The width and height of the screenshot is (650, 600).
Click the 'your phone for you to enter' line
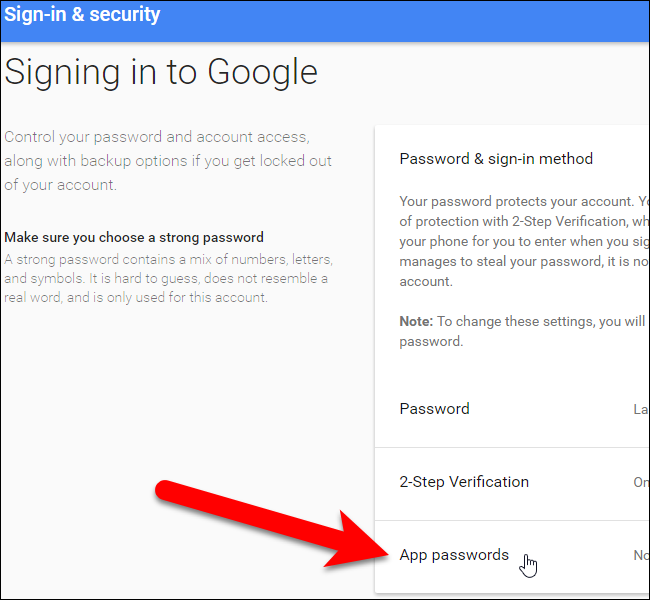click(520, 242)
